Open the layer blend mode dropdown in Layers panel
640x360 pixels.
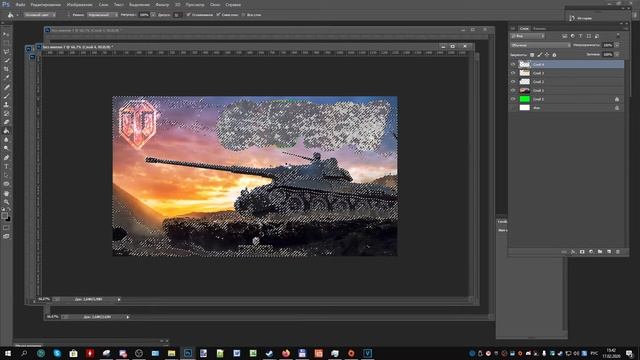click(540, 45)
